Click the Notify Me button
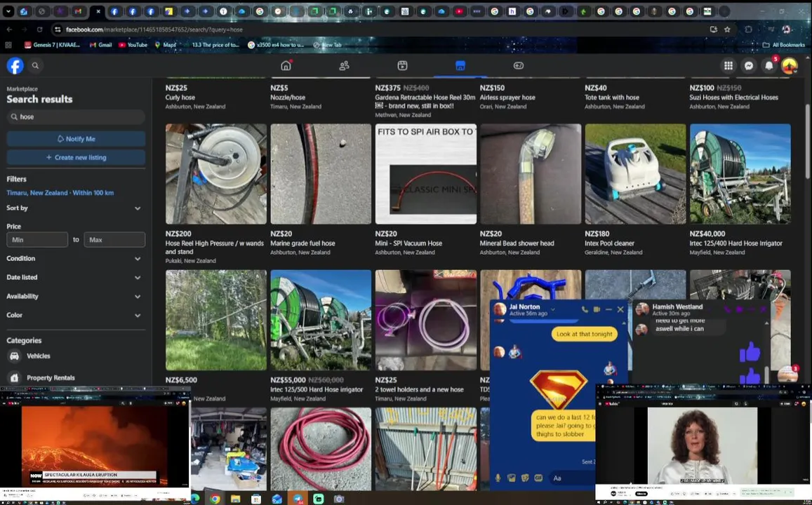This screenshot has width=812, height=505. [76, 139]
